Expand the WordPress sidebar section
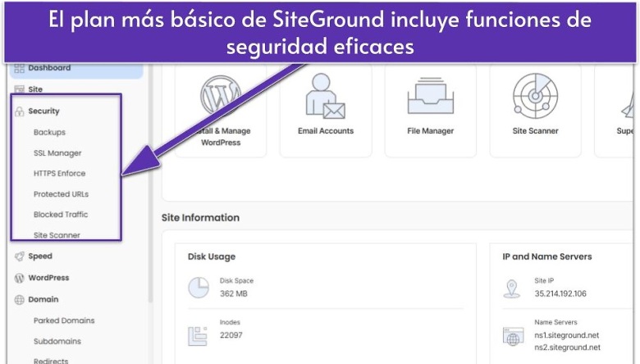Screen dimensions: 640x364 [x=48, y=278]
